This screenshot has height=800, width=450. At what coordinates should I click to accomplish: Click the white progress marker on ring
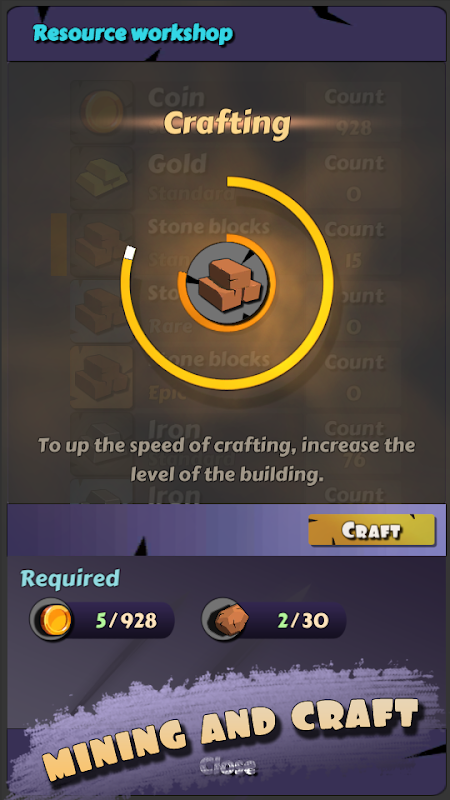[130, 252]
